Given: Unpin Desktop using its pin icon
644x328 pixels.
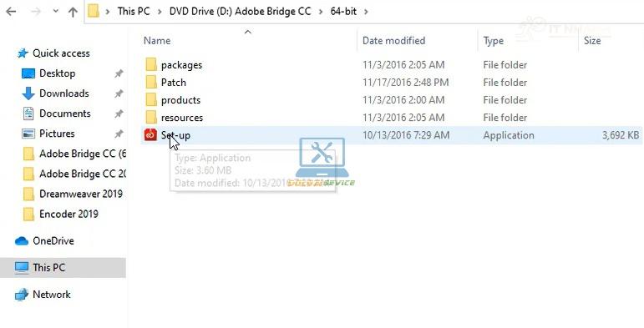Looking at the screenshot, I should click(x=119, y=73).
